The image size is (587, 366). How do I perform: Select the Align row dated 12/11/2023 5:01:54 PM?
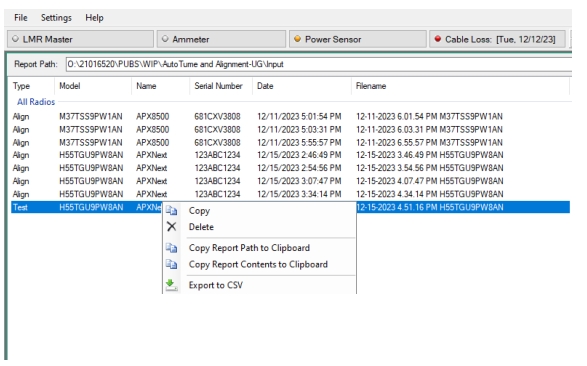pyautogui.click(x=291, y=116)
